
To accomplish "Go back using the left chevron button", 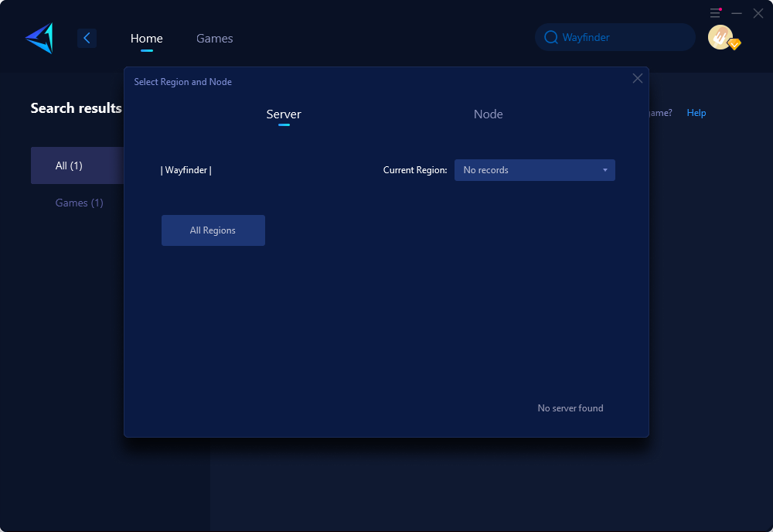I will (x=87, y=38).
